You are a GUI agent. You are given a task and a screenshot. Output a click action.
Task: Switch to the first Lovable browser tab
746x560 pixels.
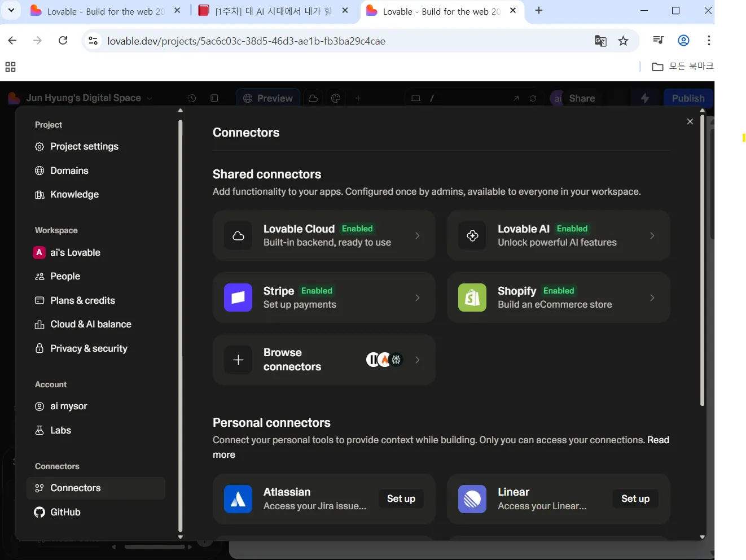pos(106,11)
